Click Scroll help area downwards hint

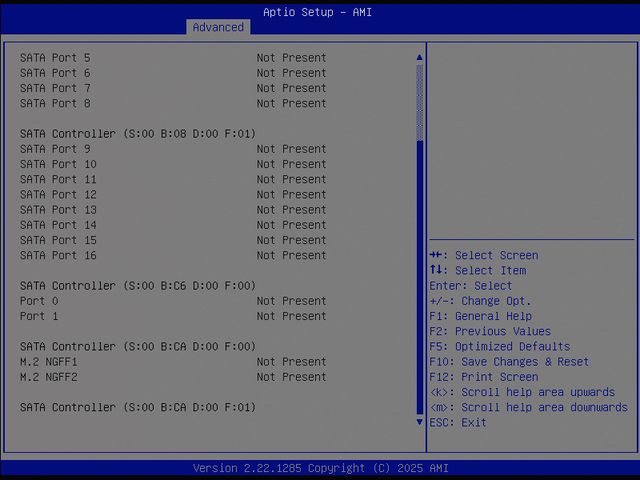pyautogui.click(x=529, y=407)
